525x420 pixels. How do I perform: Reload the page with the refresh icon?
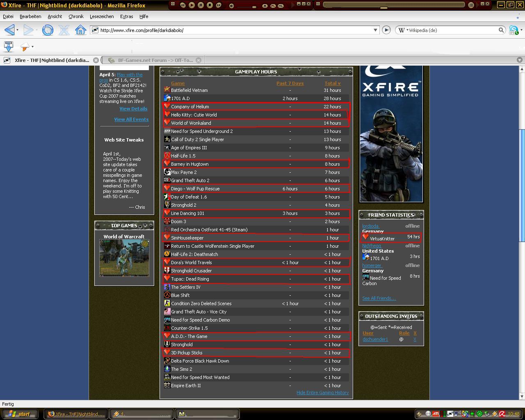[x=48, y=30]
